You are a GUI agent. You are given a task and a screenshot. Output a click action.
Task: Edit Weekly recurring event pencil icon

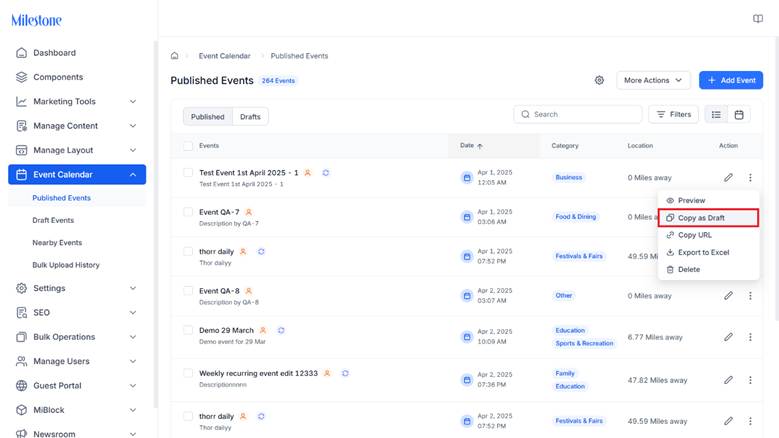tap(728, 380)
